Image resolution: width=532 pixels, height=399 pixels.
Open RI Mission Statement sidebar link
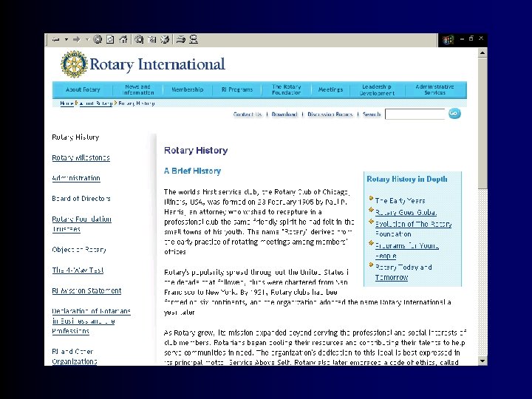coord(86,291)
